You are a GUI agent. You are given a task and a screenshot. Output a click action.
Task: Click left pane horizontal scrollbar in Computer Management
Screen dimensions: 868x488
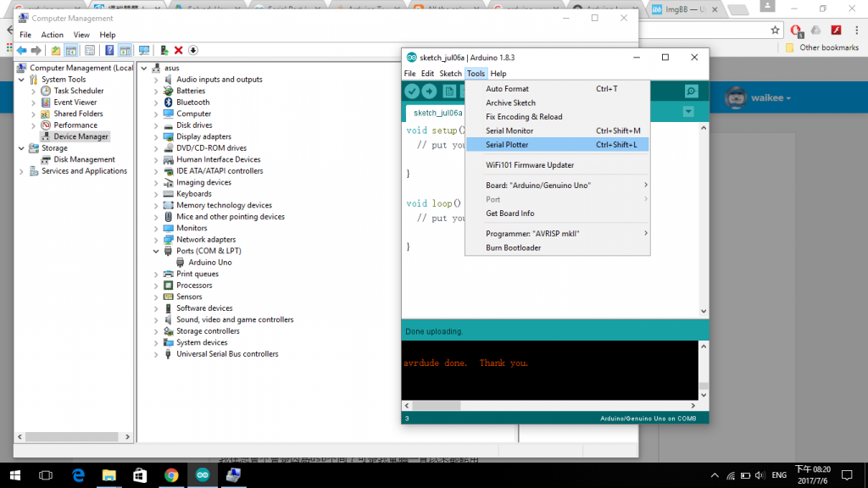pyautogui.click(x=72, y=436)
